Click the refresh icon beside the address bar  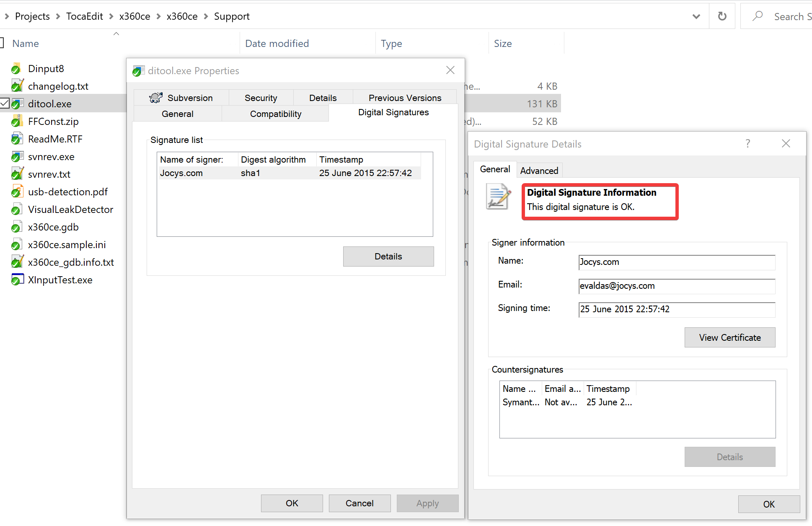pos(721,16)
